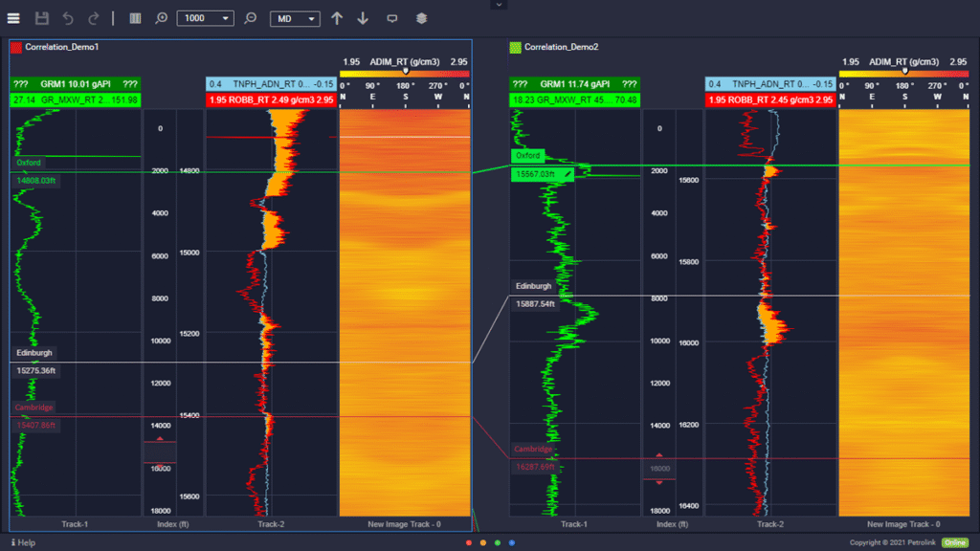Undo the last action
The image size is (980, 551).
point(68,18)
